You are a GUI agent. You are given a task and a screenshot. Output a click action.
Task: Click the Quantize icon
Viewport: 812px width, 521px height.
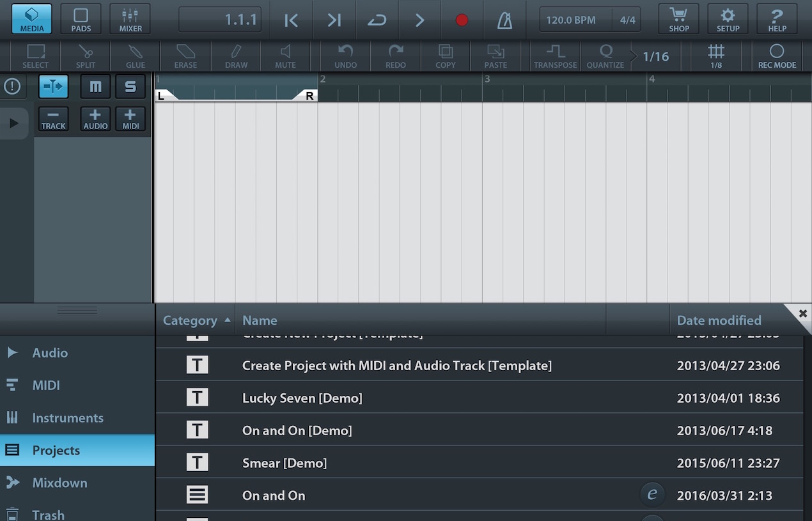click(x=605, y=56)
